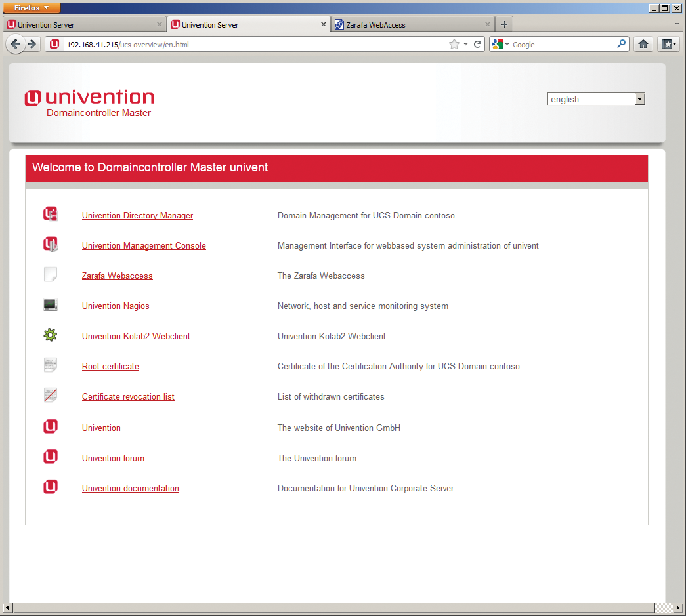
Task: Bookmark this page with the star icon
Action: pyautogui.click(x=454, y=44)
